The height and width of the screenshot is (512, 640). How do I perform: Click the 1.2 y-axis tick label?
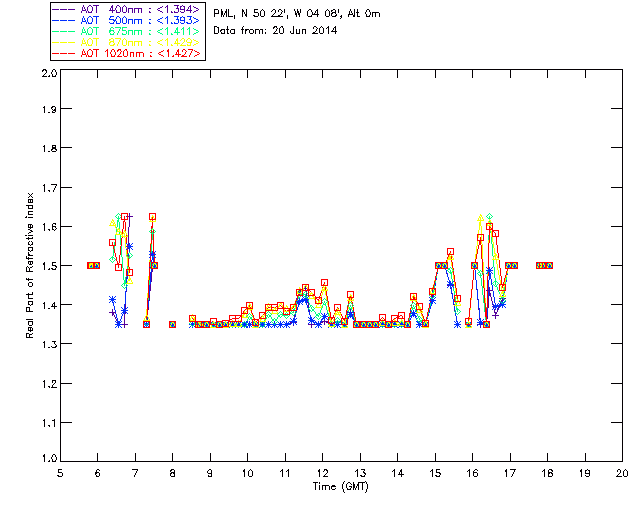point(49,384)
